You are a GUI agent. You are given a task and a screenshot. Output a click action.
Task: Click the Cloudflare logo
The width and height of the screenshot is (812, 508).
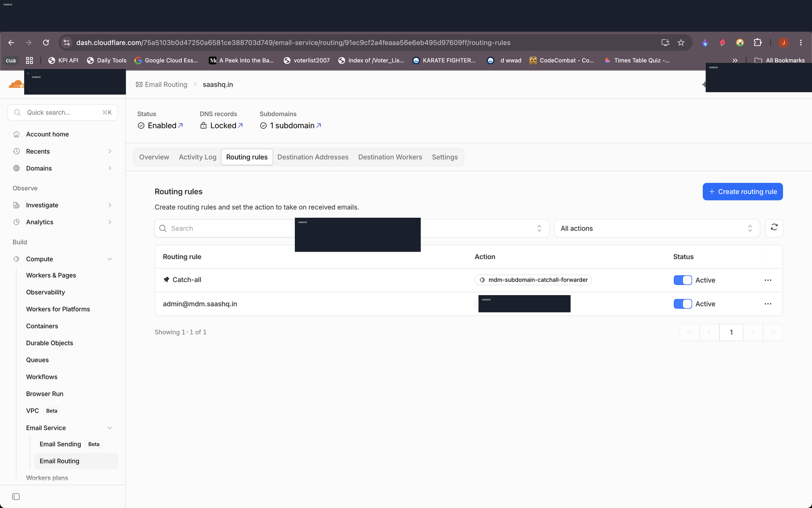tap(16, 84)
